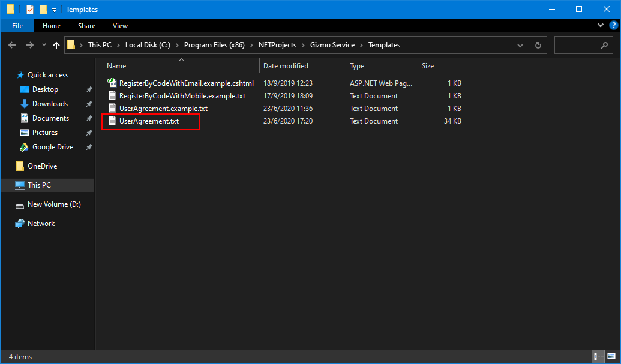Select the UserAgreement.txt file
This screenshot has height=364, width=621.
149,121
